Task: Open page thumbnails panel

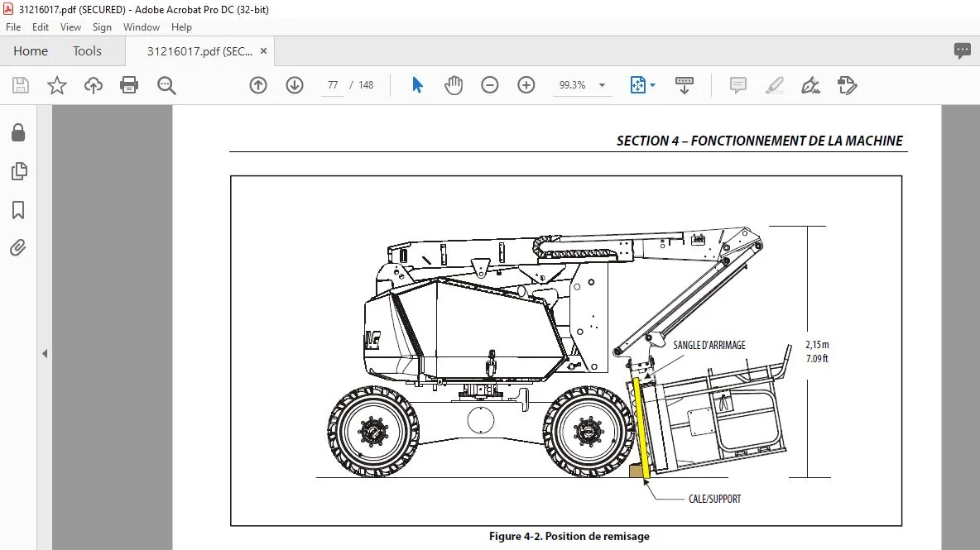Action: tap(19, 171)
